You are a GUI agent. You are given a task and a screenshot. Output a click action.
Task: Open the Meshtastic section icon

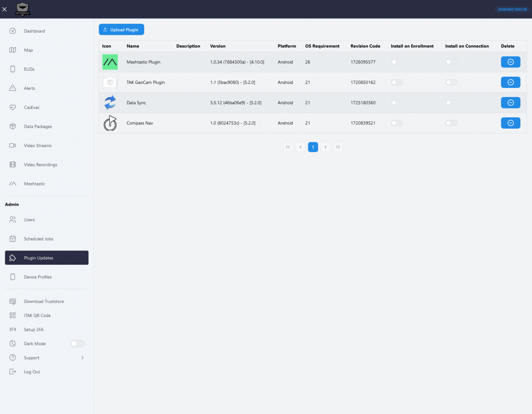(12, 184)
